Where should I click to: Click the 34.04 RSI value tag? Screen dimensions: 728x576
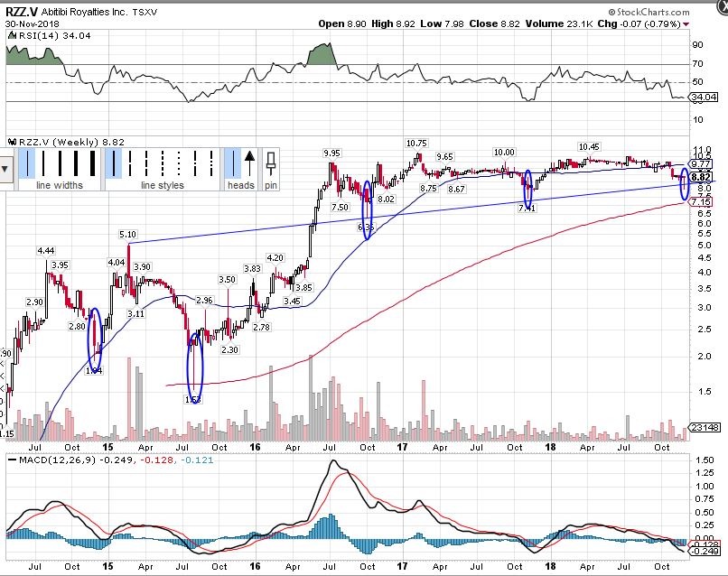(704, 97)
